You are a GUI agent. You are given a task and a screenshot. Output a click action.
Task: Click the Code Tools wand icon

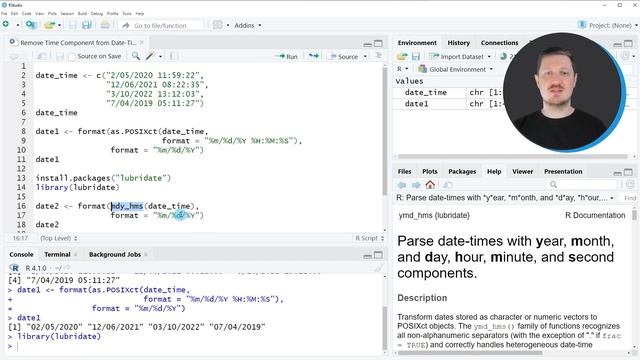(151, 56)
